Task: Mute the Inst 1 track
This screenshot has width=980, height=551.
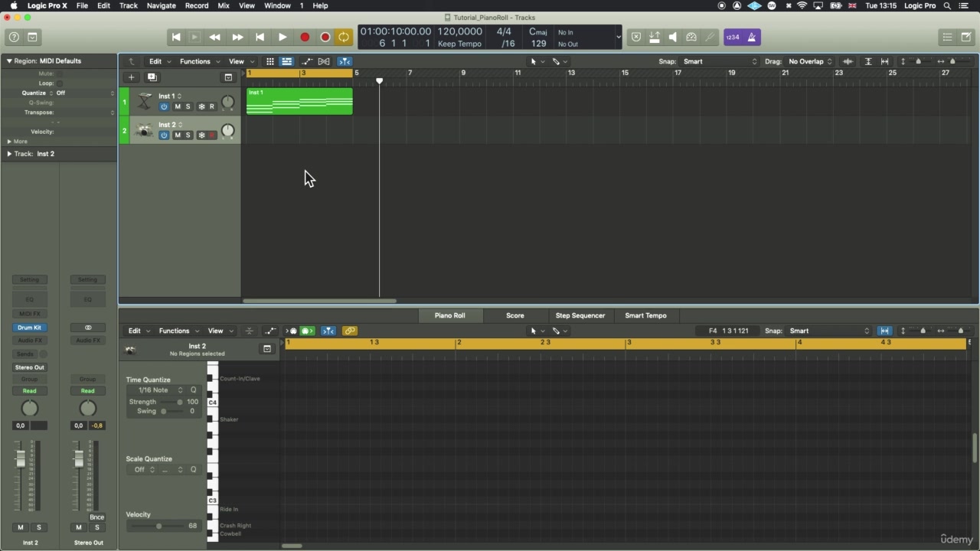Action: (178, 106)
